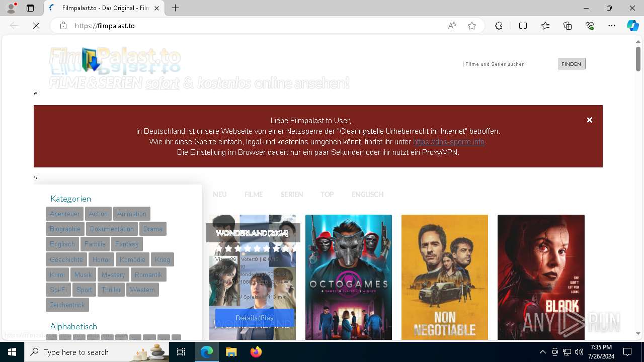Image resolution: width=644 pixels, height=362 pixels.
Task: Open Browser essentials heart icon
Action: (590, 26)
